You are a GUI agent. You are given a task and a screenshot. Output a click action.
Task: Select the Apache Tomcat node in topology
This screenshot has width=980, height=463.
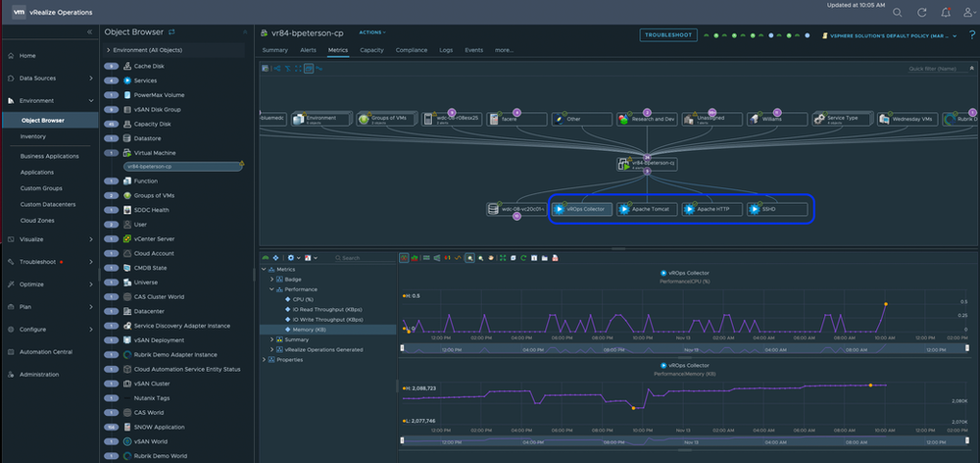[x=647, y=209]
